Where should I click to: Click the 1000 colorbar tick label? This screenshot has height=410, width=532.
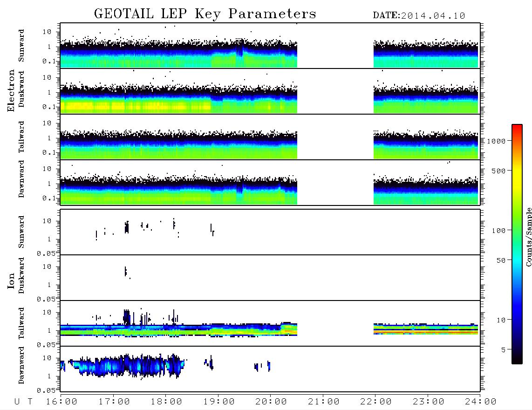pos(496,141)
